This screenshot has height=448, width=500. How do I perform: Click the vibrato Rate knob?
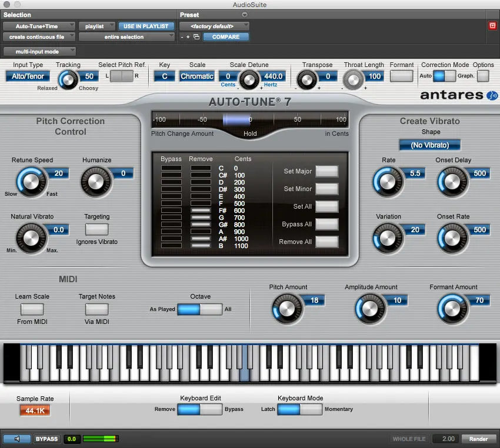388,182
